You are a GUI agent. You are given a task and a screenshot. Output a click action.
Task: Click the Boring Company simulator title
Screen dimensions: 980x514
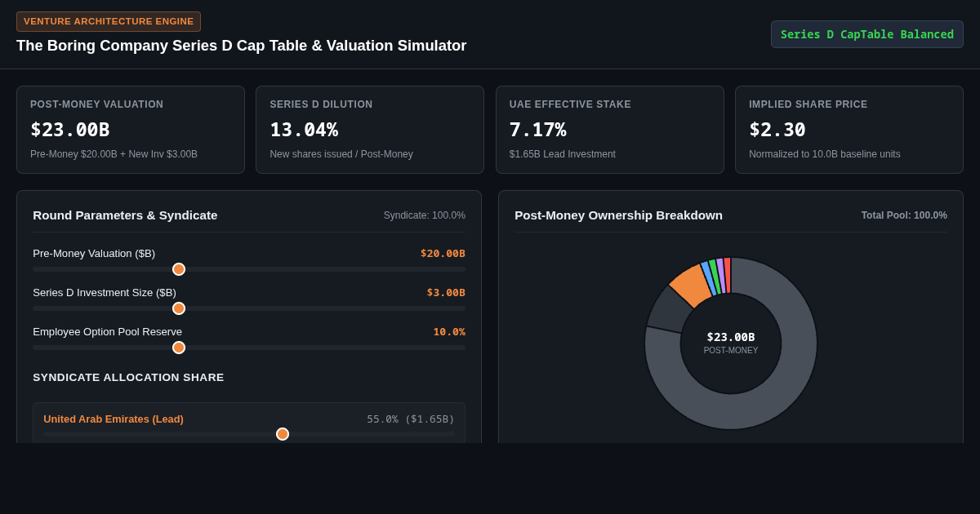[241, 46]
